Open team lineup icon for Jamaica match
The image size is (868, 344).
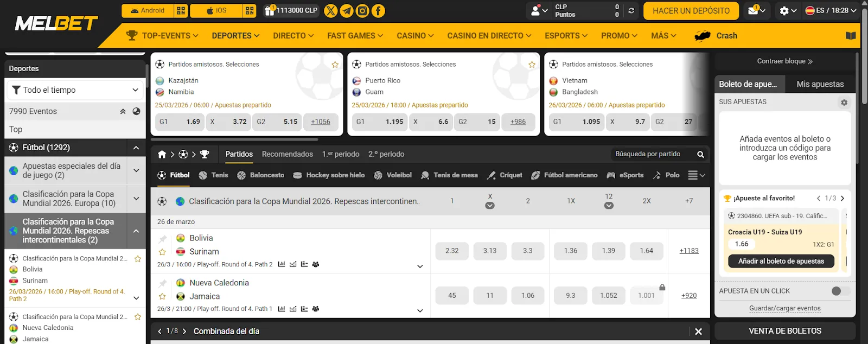(x=316, y=309)
